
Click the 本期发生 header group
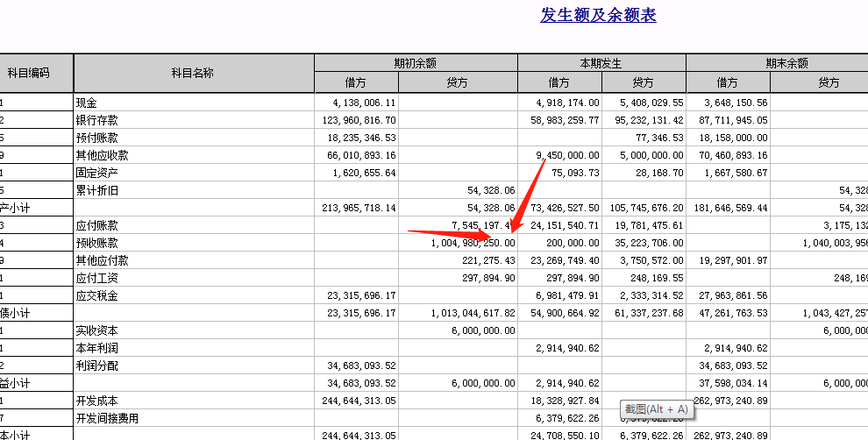coord(601,63)
